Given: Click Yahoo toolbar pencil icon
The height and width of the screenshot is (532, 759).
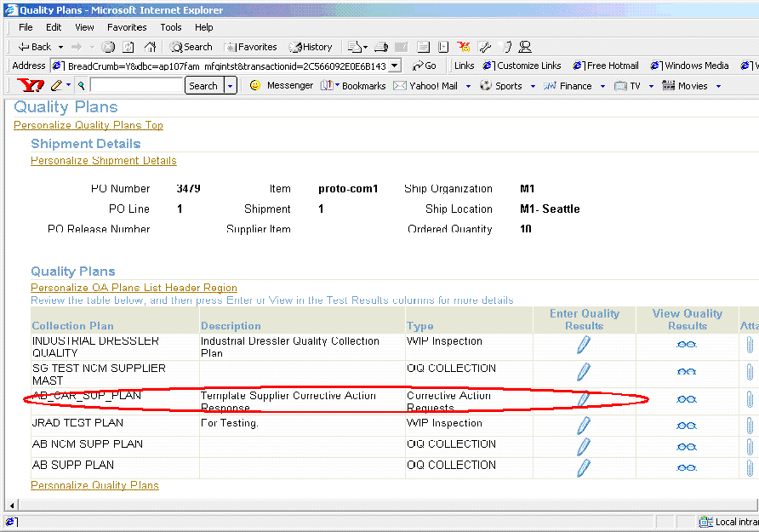Looking at the screenshot, I should (x=57, y=86).
